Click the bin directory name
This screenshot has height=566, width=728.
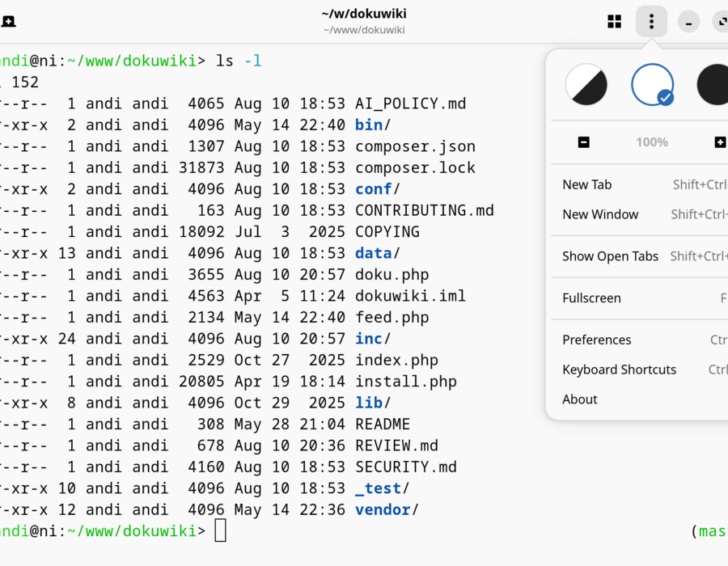pyautogui.click(x=369, y=125)
